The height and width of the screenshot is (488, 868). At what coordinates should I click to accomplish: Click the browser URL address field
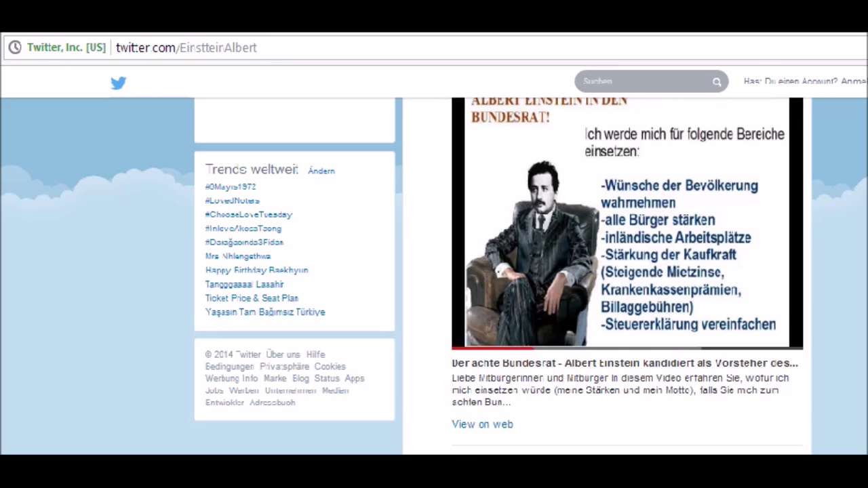[x=407, y=47]
